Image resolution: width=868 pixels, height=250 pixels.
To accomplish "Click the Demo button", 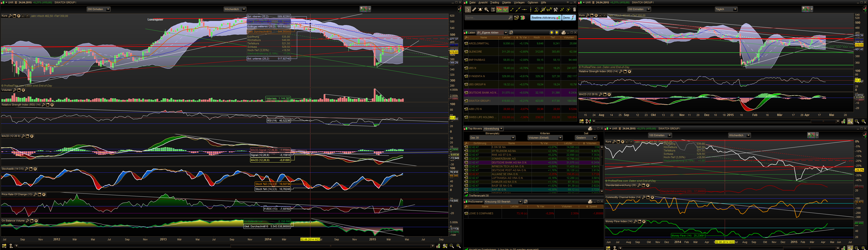I will (x=569, y=18).
